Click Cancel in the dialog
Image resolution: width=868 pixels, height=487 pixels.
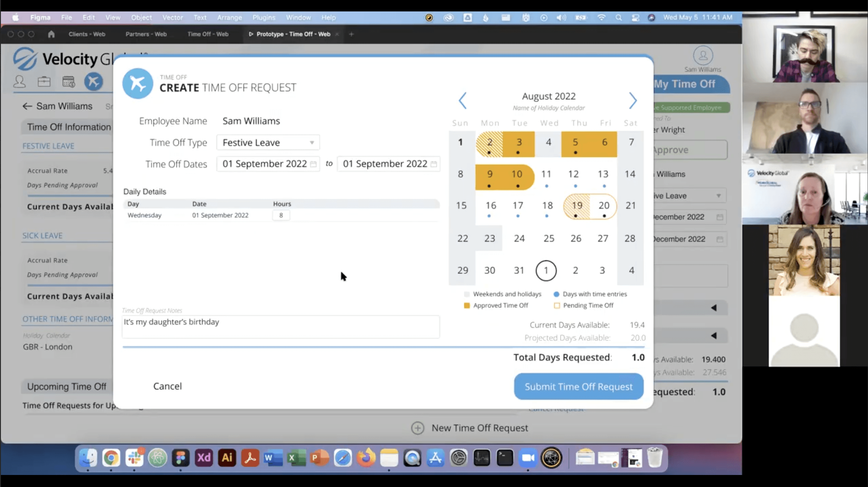168,386
